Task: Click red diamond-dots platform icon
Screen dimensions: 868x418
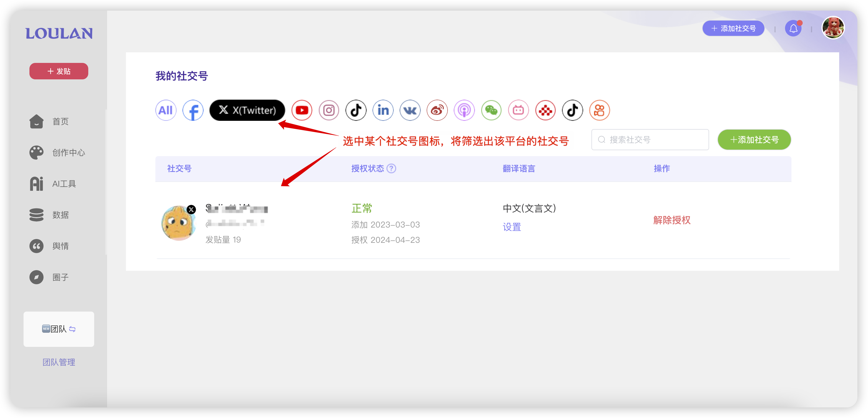Action: 545,110
